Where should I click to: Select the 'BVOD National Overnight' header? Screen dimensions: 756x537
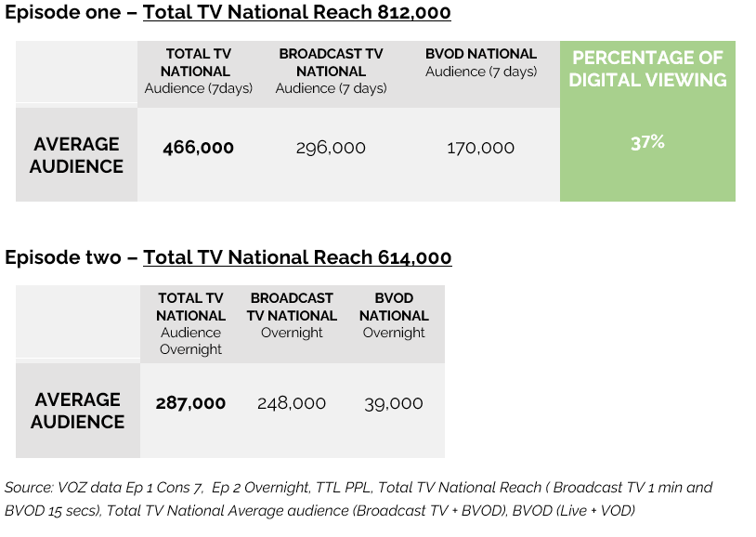pyautogui.click(x=394, y=315)
